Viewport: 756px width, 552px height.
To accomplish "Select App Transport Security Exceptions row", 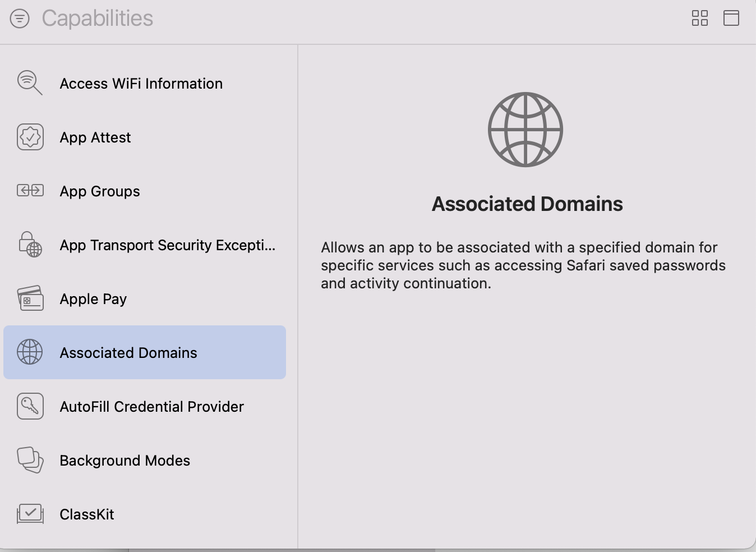I will [145, 245].
